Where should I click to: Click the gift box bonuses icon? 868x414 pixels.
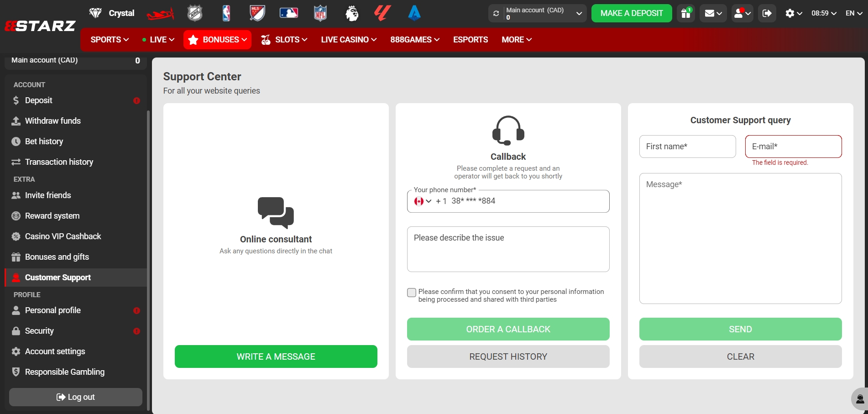tap(685, 13)
